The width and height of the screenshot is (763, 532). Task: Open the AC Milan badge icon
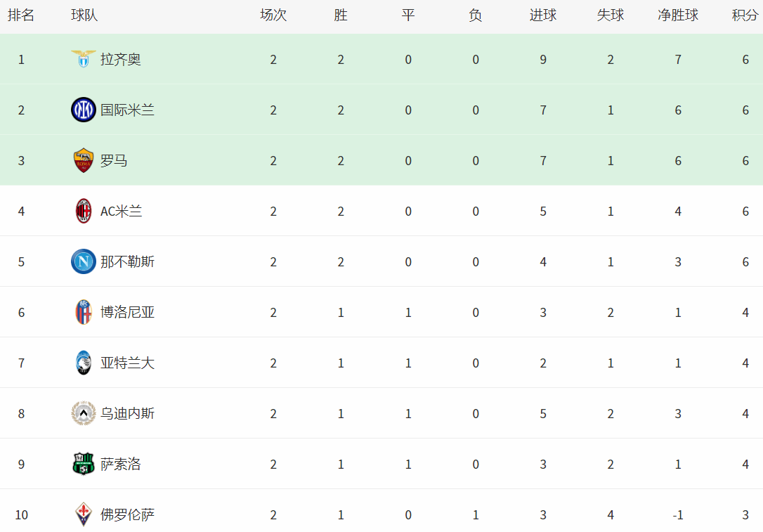tap(83, 211)
